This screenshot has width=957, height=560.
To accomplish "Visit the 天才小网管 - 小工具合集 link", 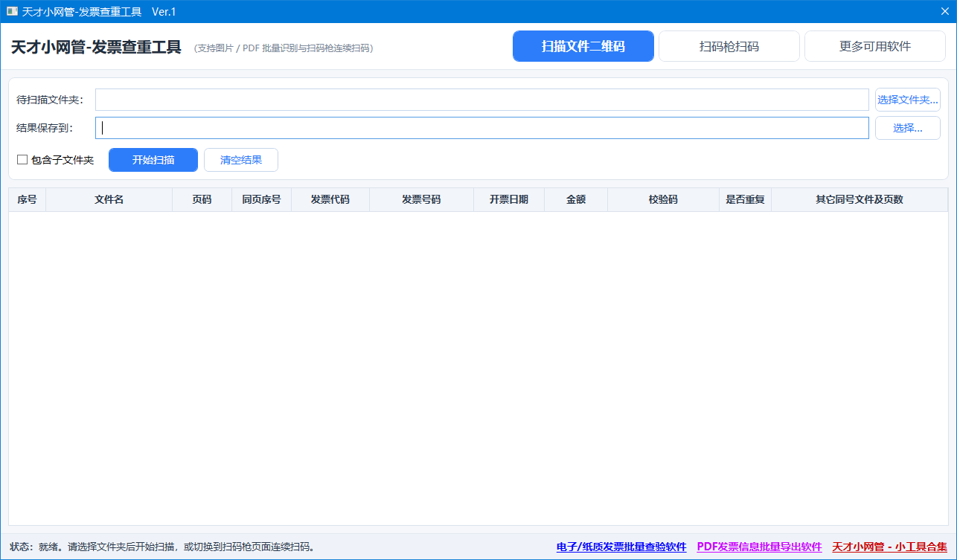I will (889, 547).
